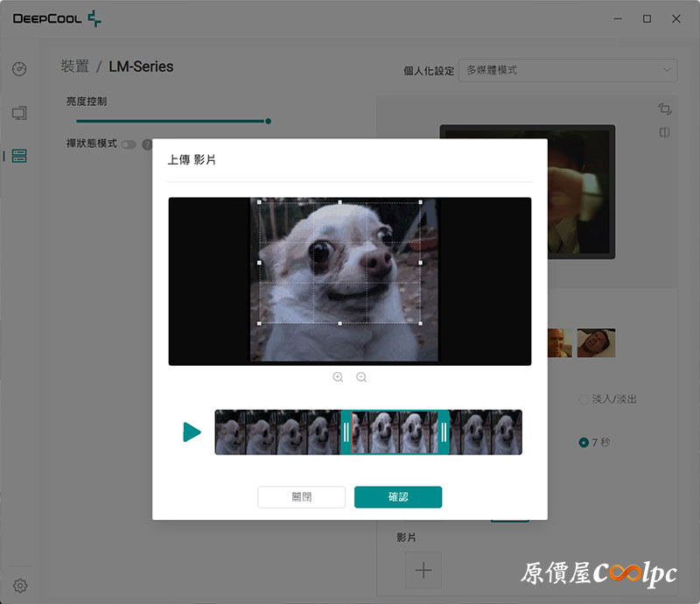Click the brightness control slider handle
This screenshot has width=700, height=604.
[x=268, y=122]
